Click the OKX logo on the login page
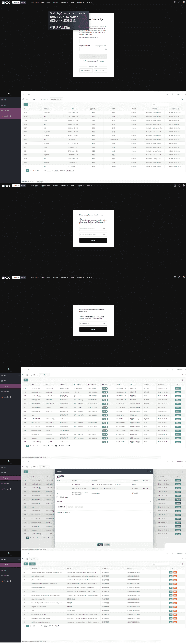Screen dimensions: 186x644 click(x=6, y=3)
